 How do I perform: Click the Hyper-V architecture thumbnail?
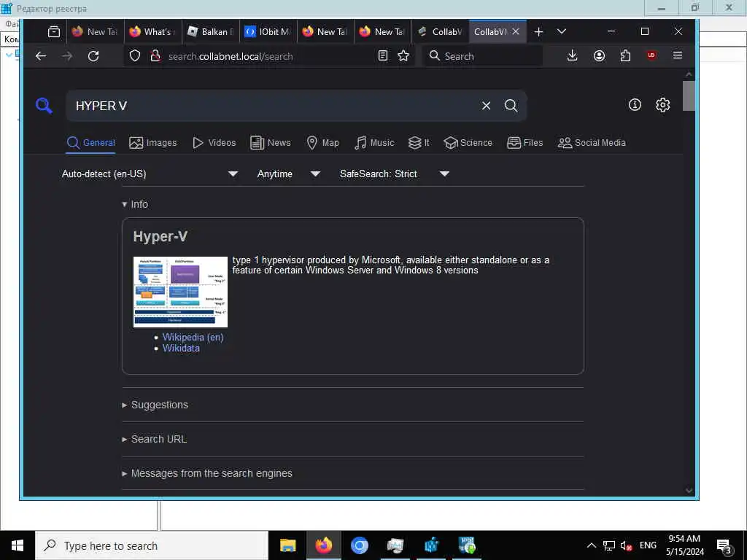click(x=181, y=292)
